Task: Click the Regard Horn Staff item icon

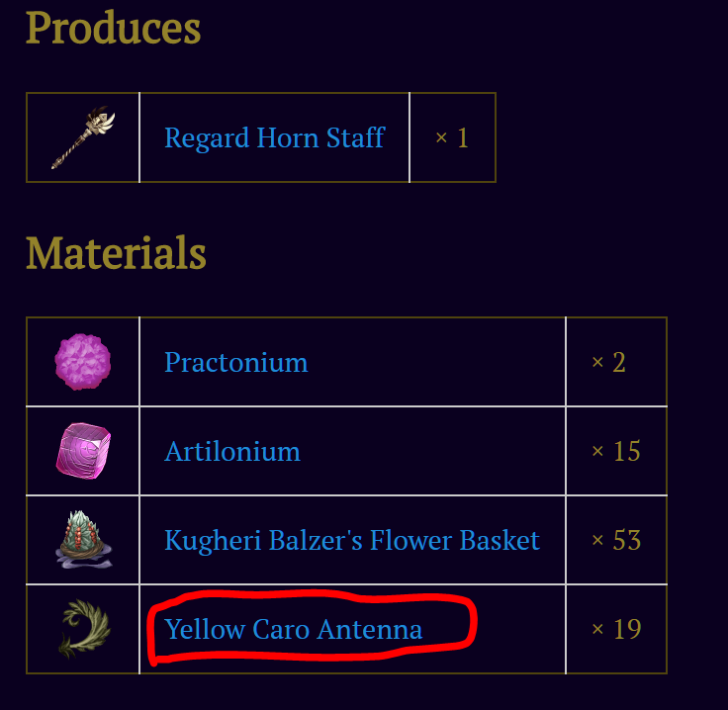Action: click(x=83, y=138)
